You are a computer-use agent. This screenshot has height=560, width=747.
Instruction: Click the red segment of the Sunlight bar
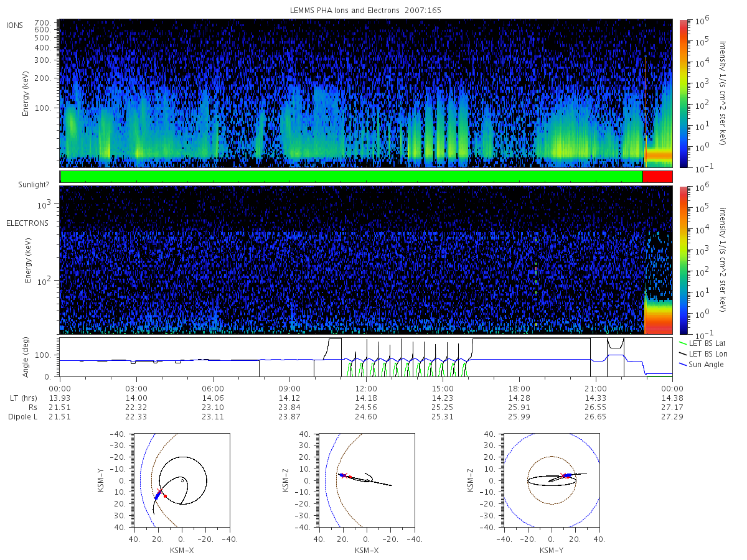(x=657, y=177)
